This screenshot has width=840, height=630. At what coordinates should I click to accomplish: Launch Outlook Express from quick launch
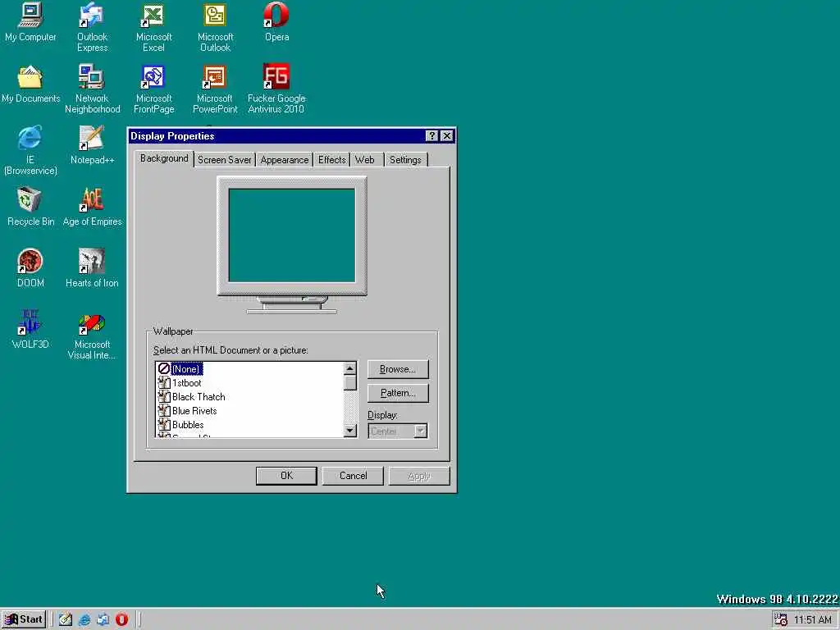[x=103, y=619]
